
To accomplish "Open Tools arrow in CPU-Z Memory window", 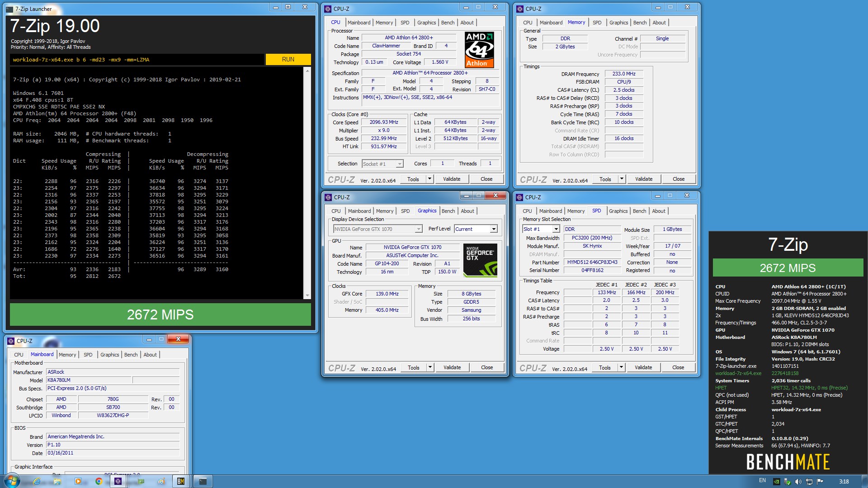I will click(622, 179).
